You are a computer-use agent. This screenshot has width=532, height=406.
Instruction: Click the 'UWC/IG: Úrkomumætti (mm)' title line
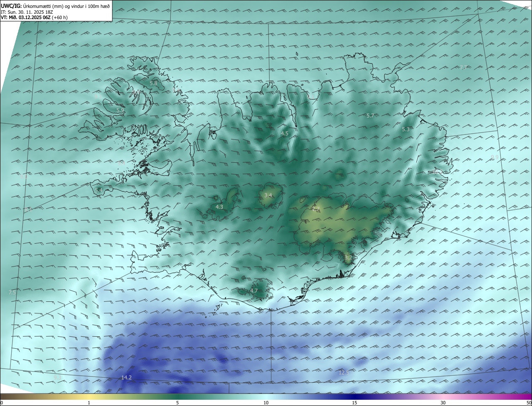(x=55, y=6)
